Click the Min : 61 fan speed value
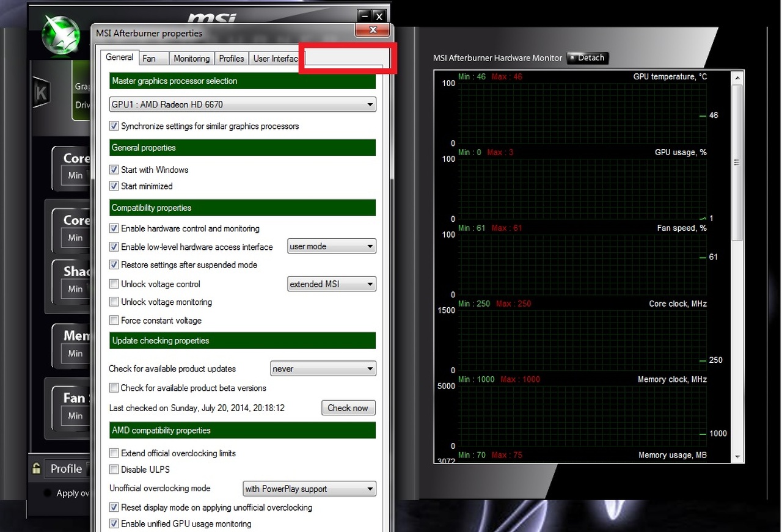782x532 pixels. tap(472, 228)
